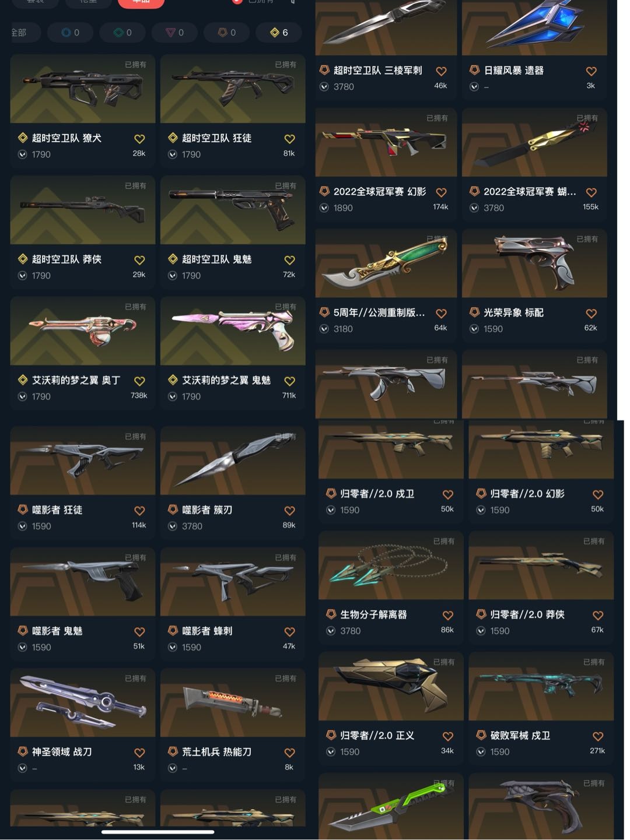Select the 全部 filter button
The width and height of the screenshot is (630, 840).
tap(21, 33)
